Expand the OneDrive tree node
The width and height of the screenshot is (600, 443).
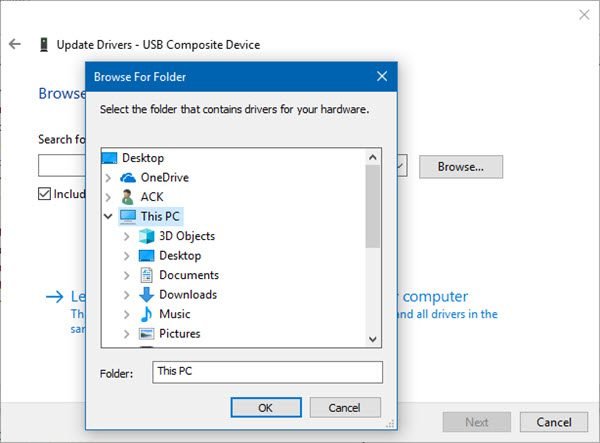click(108, 178)
